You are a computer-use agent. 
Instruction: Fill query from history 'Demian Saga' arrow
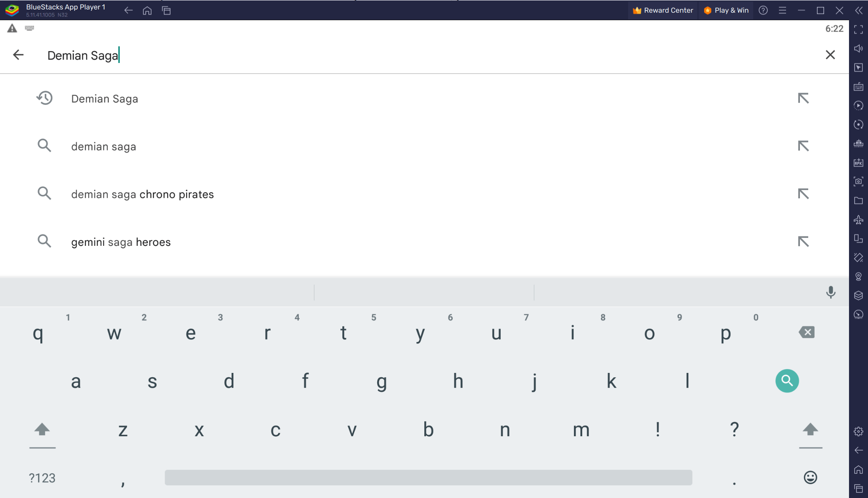803,98
